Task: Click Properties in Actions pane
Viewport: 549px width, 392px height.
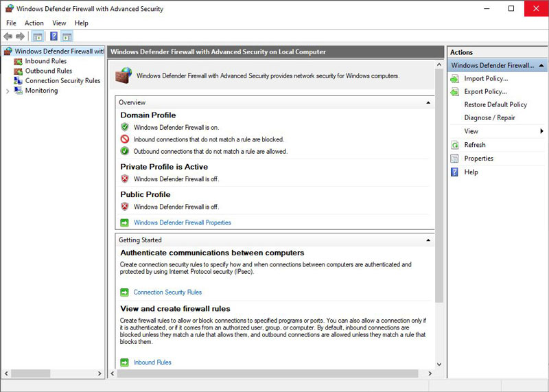Action: 478,159
